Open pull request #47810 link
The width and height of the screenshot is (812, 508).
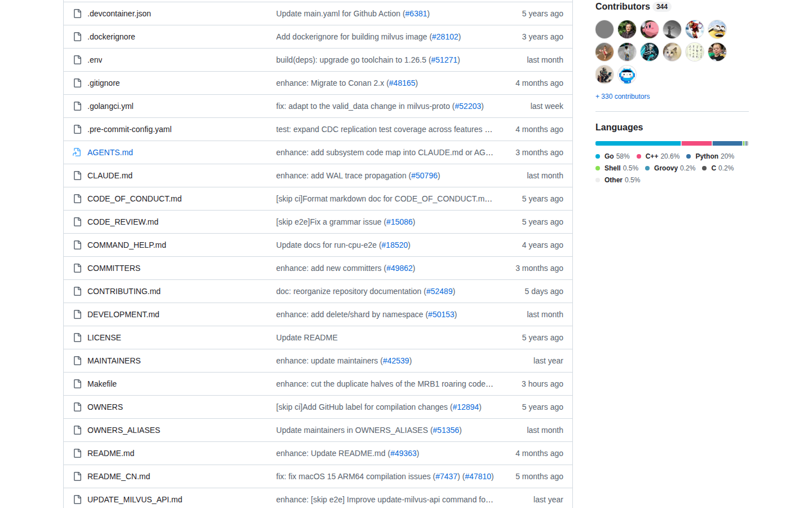[478, 476]
